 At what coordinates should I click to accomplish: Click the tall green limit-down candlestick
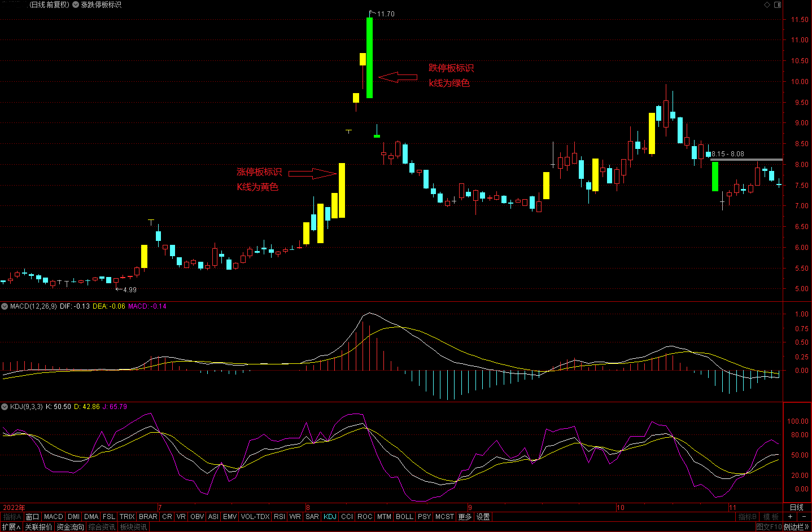tap(369, 58)
